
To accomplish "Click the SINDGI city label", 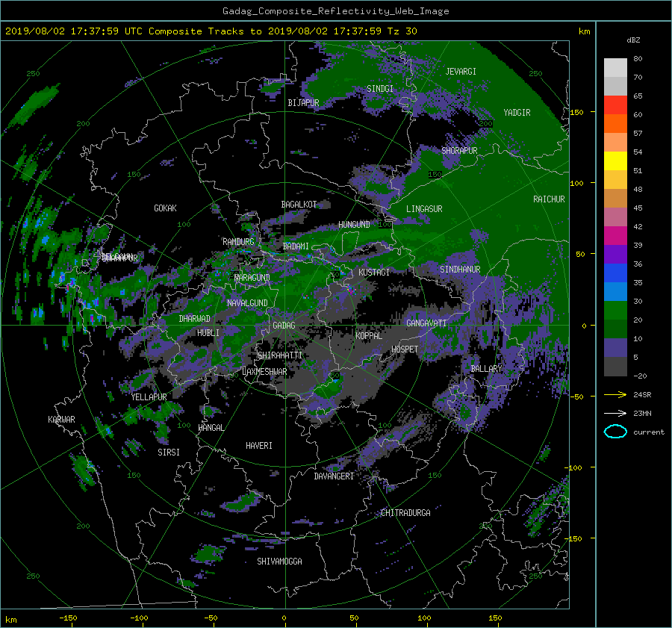I will (x=380, y=89).
